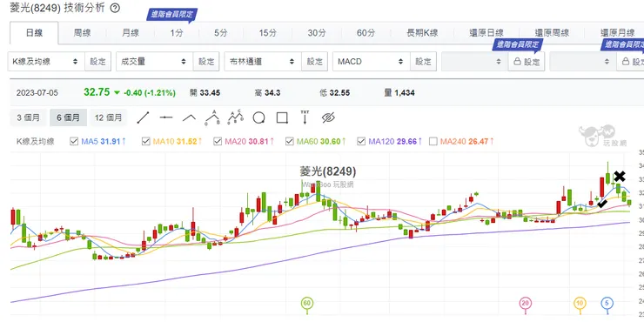Switch to the 日線 tab
Viewport: 644px width, 322px height.
coord(34,33)
